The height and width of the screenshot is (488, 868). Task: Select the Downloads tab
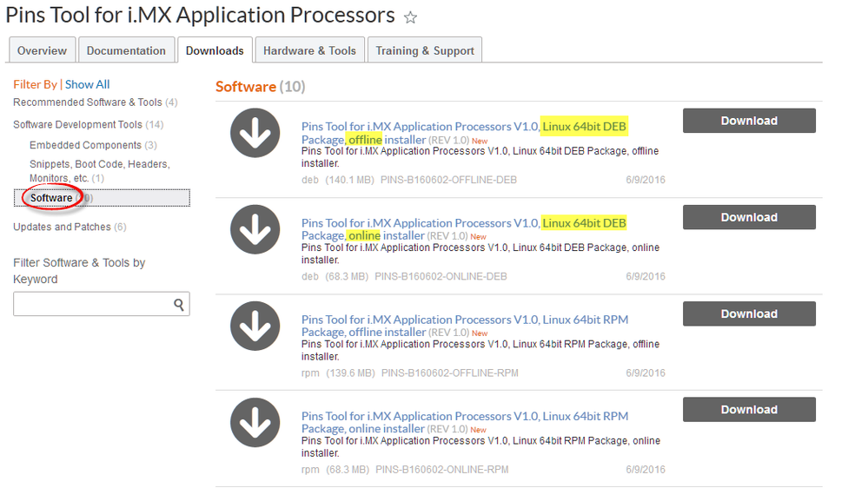click(x=215, y=50)
